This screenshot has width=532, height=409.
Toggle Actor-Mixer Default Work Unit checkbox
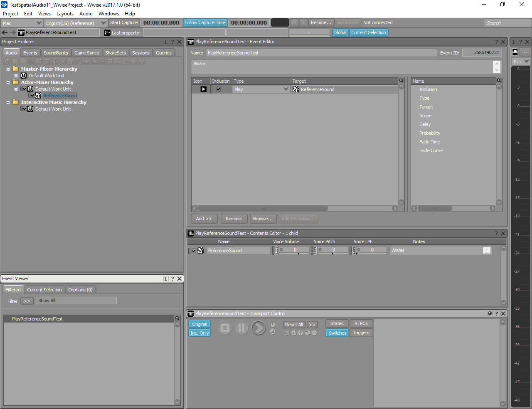pos(25,89)
